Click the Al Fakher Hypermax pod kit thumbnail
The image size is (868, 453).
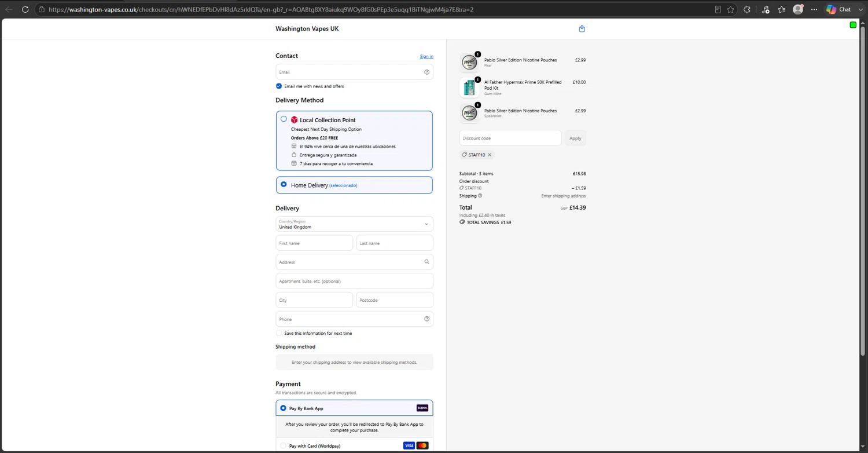(469, 87)
